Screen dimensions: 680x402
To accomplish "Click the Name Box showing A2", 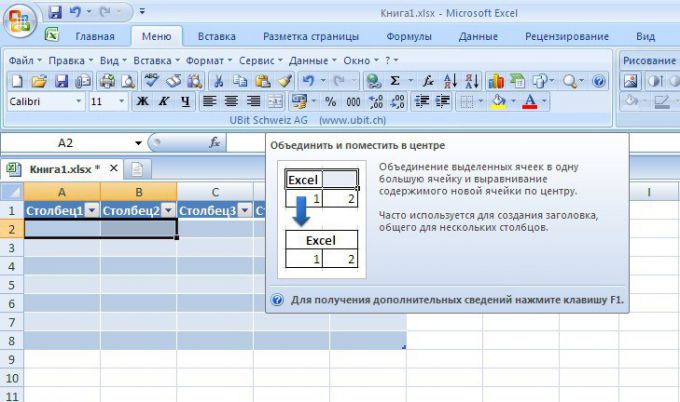I will [65, 143].
